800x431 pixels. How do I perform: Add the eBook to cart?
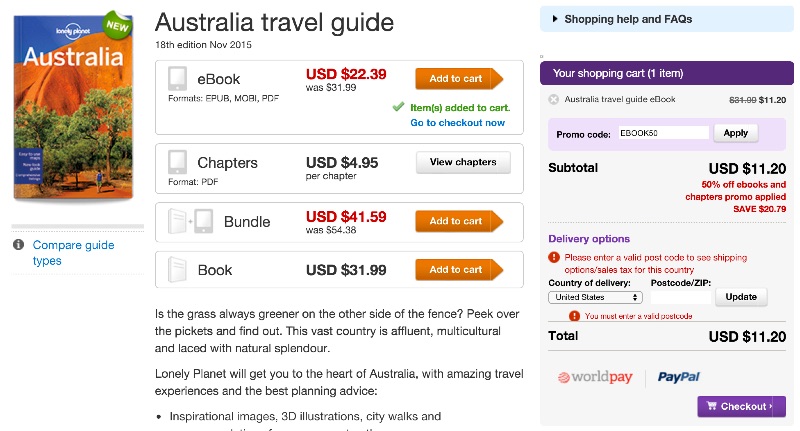tap(458, 79)
